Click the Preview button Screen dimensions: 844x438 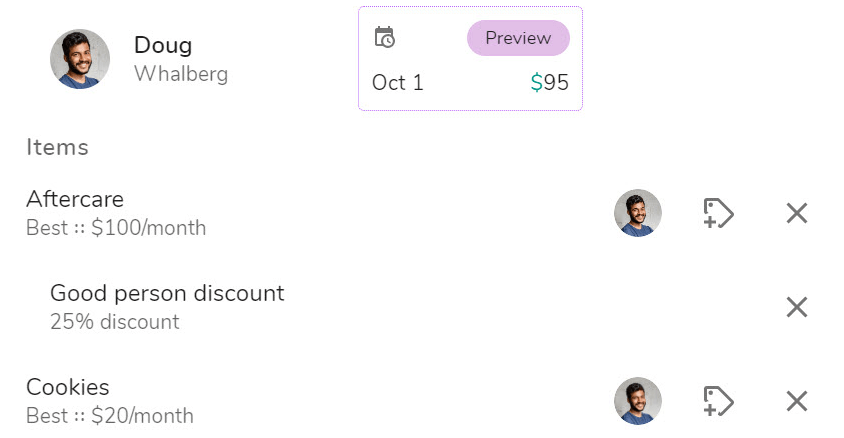(x=518, y=38)
